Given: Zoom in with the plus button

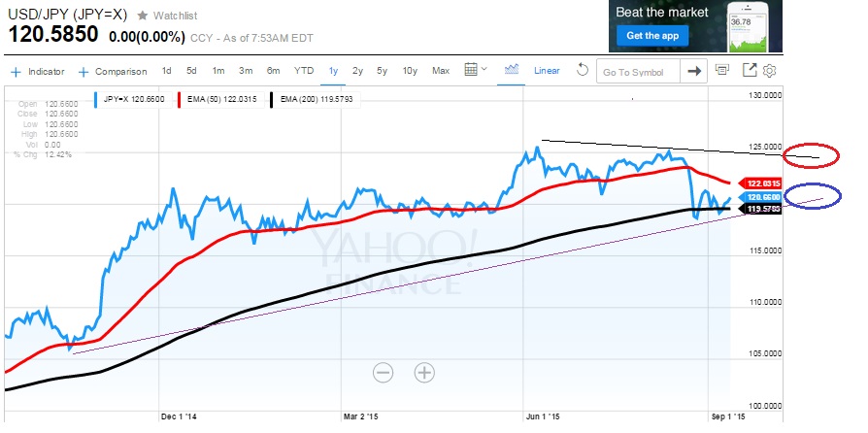Looking at the screenshot, I should pyautogui.click(x=424, y=371).
